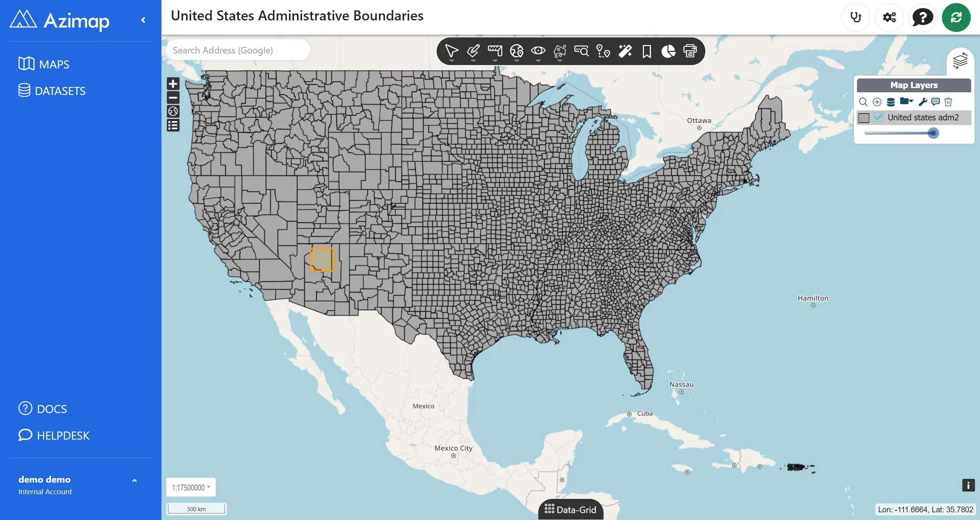980x520 pixels.
Task: Click the Search Address (Google) field
Action: pos(238,50)
